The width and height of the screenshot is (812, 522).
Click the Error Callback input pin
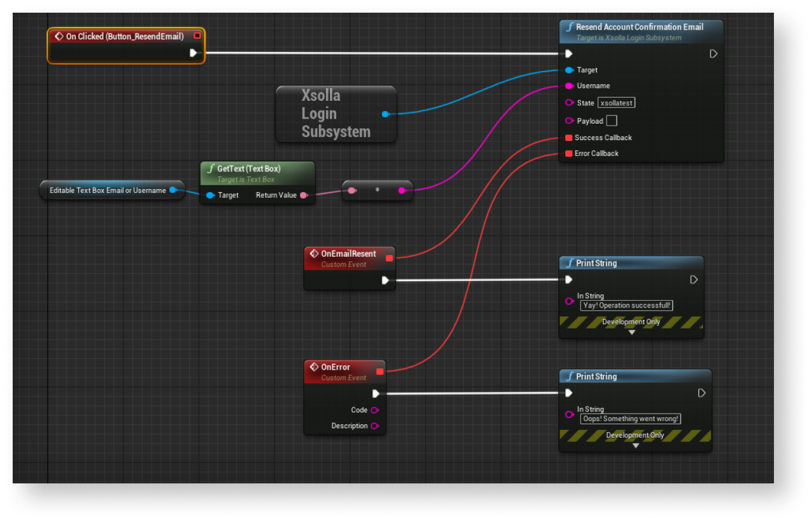point(569,153)
